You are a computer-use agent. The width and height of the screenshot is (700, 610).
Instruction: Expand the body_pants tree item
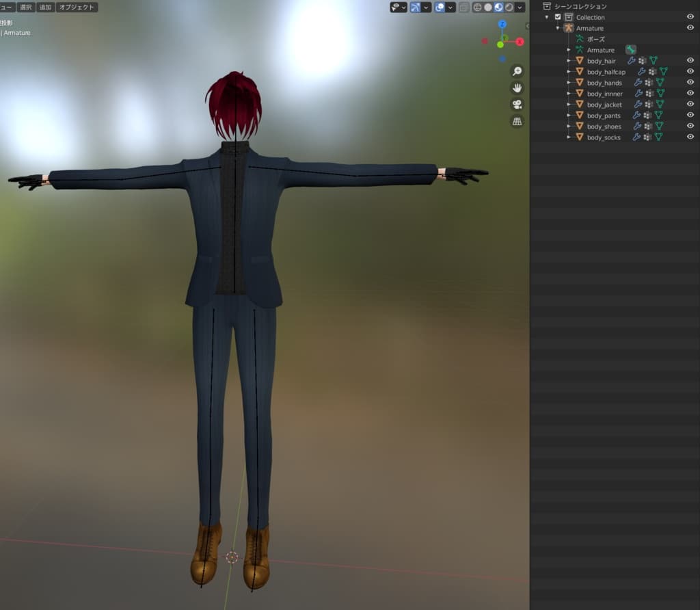click(x=568, y=115)
